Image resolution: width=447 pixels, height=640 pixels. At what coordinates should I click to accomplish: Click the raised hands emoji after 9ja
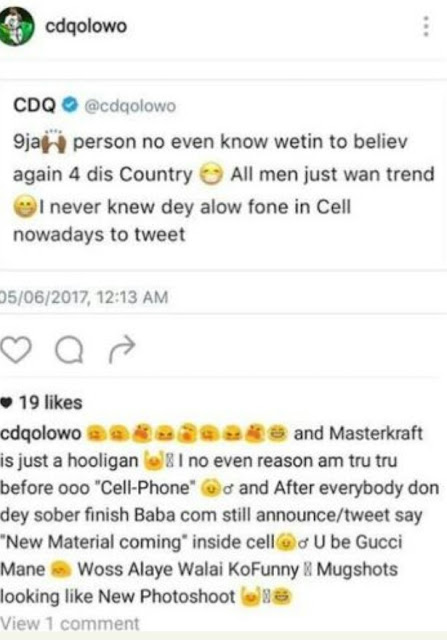click(54, 141)
